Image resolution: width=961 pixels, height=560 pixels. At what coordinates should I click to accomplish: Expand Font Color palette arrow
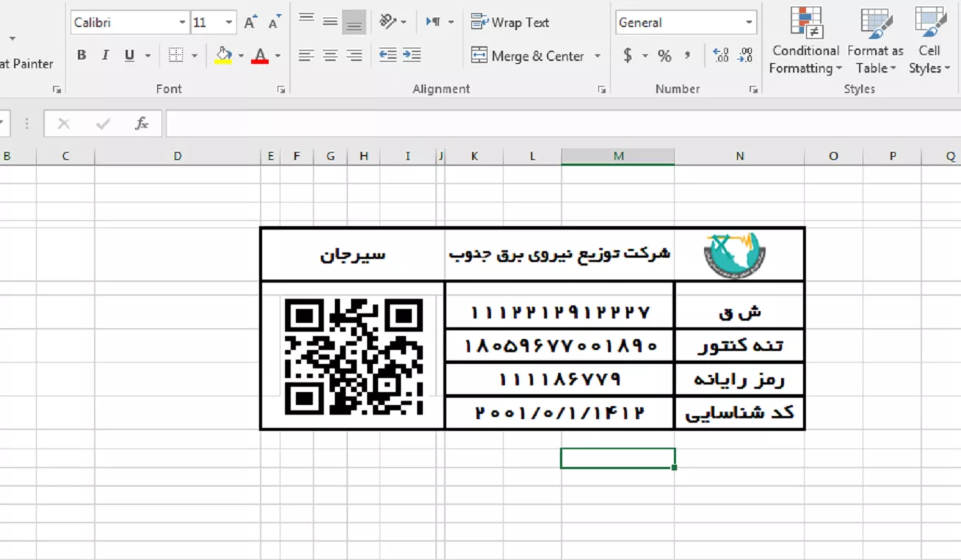point(278,56)
